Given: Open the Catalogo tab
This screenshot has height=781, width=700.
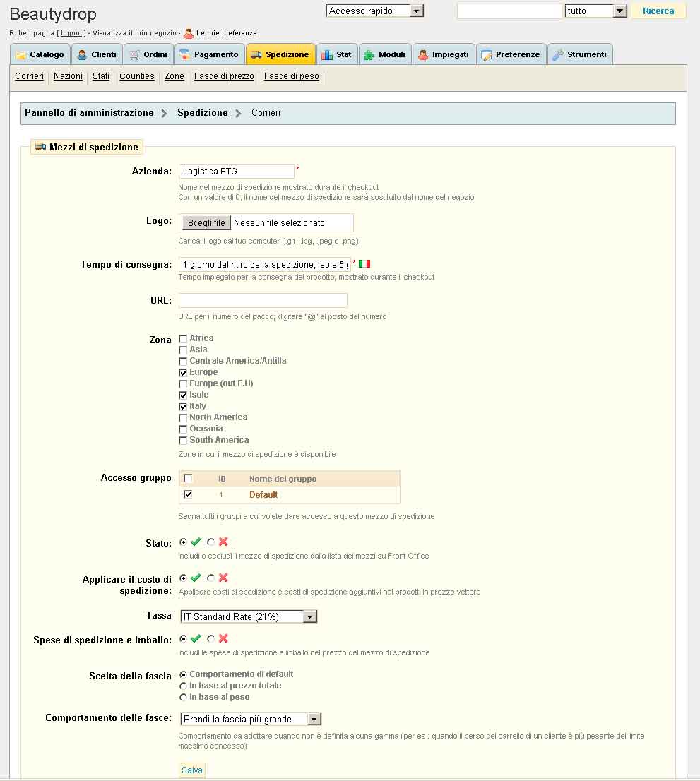Looking at the screenshot, I should click(x=40, y=54).
